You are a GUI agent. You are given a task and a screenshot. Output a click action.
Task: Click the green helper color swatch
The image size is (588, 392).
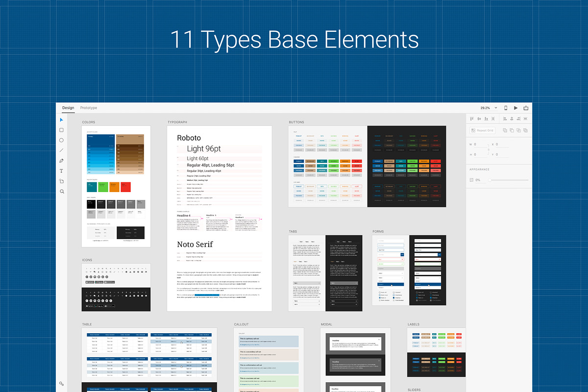click(103, 187)
